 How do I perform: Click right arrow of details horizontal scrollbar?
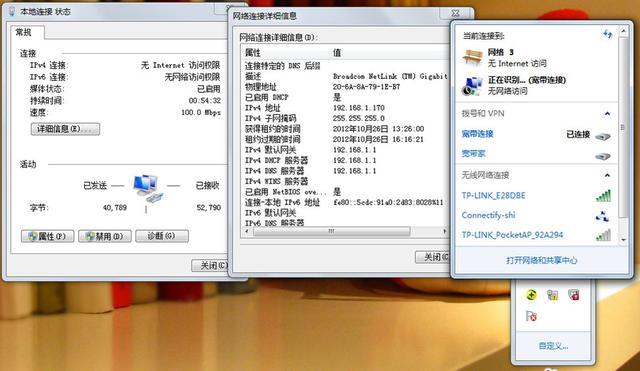click(444, 231)
